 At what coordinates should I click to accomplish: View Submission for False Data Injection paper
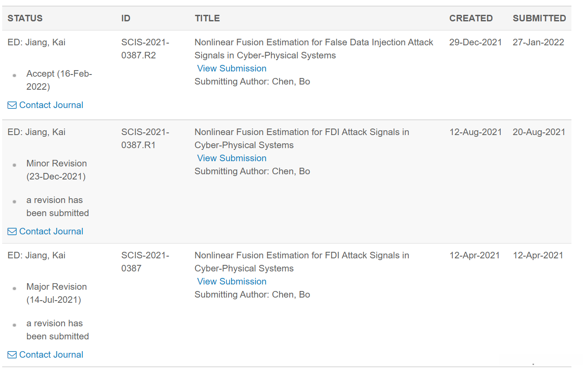coord(232,68)
